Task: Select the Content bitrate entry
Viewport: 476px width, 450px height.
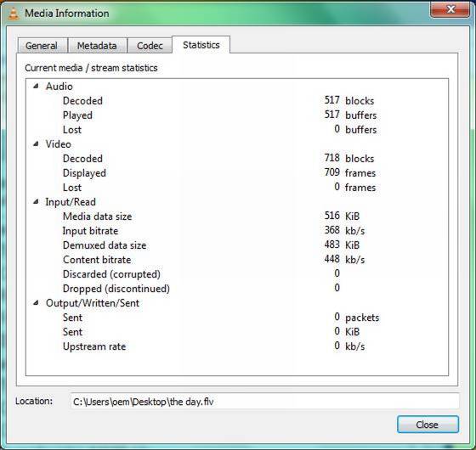Action: (237, 260)
